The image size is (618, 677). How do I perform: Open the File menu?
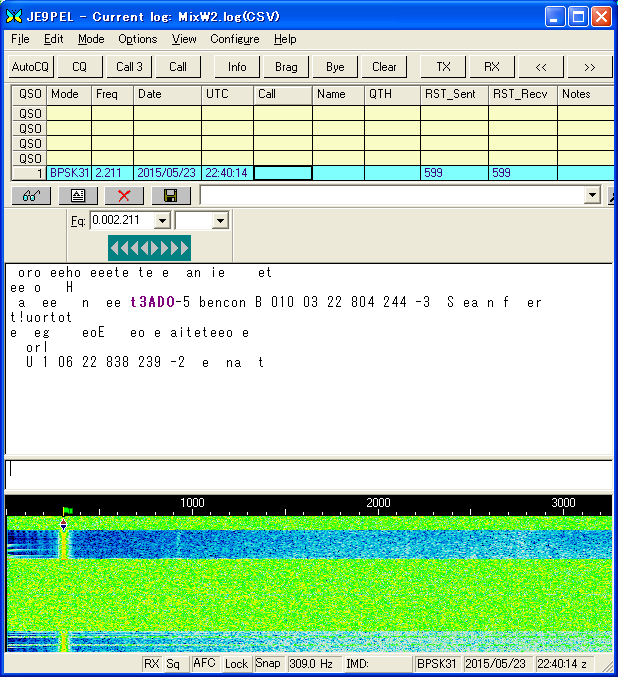pyautogui.click(x=20, y=39)
